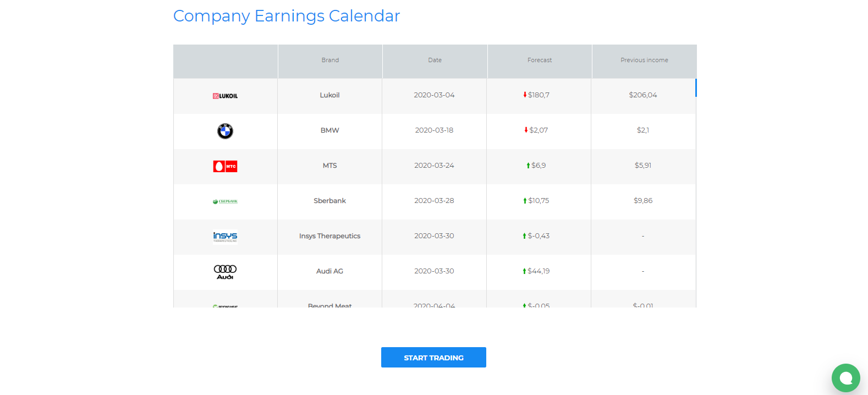Click the green up arrow beside $6,9
This screenshot has height=395, width=868.
(x=528, y=166)
